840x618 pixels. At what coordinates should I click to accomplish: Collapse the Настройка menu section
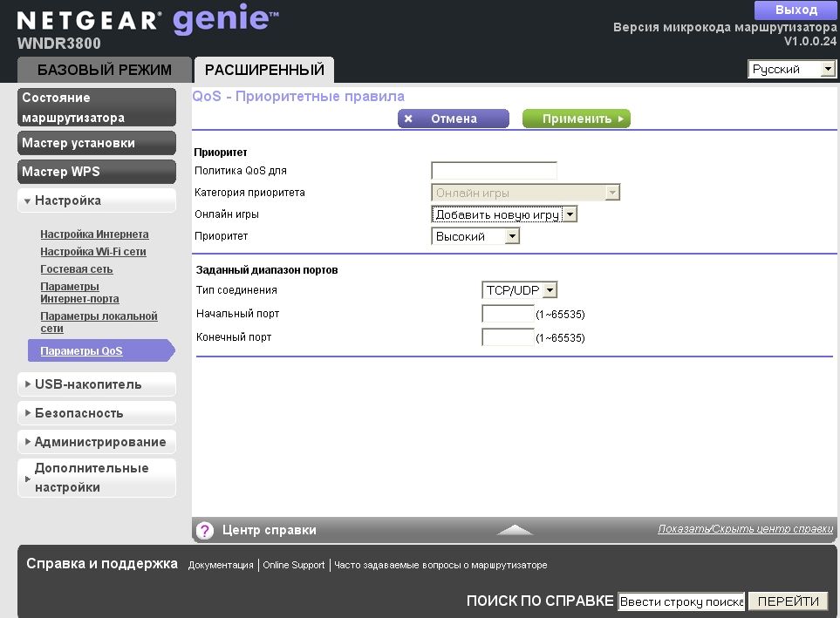click(x=97, y=200)
